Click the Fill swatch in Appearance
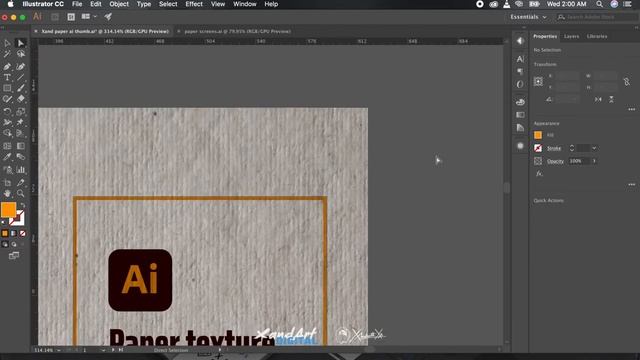640x360 pixels. pyautogui.click(x=538, y=135)
